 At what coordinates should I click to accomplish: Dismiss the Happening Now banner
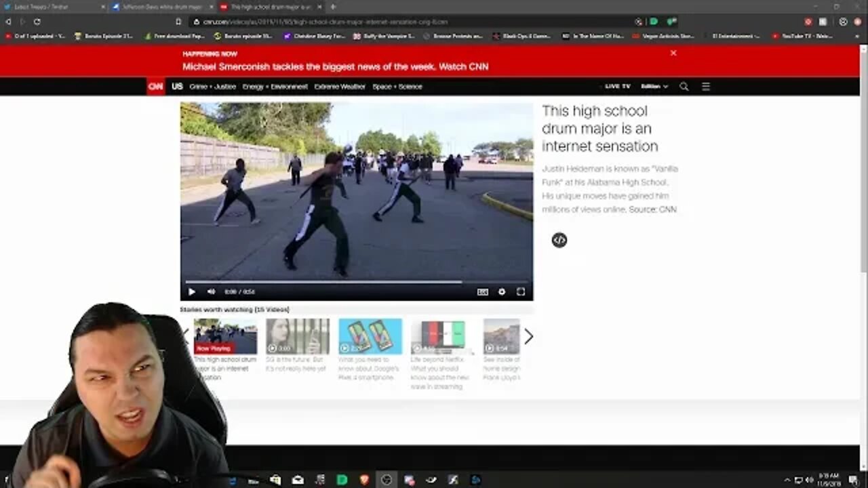[x=673, y=53]
